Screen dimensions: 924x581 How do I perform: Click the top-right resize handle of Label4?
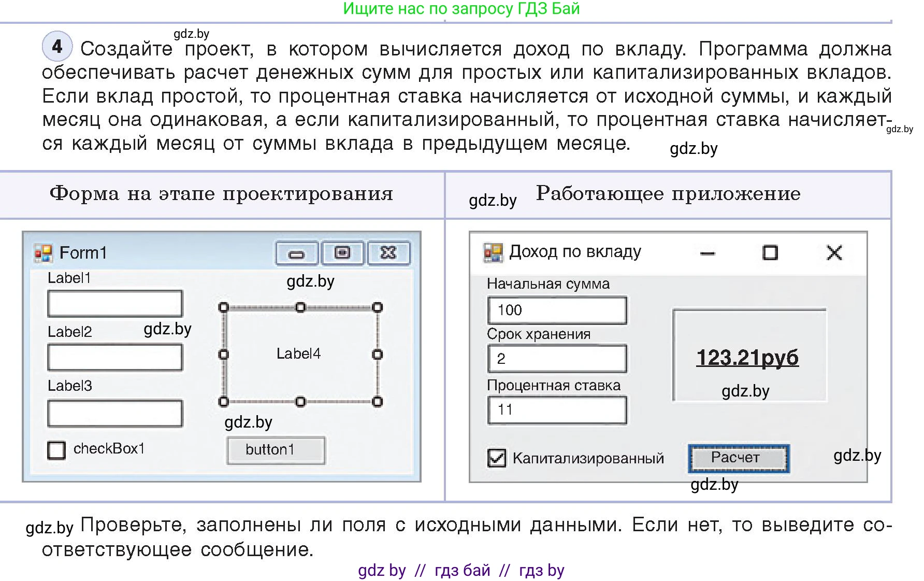click(377, 308)
